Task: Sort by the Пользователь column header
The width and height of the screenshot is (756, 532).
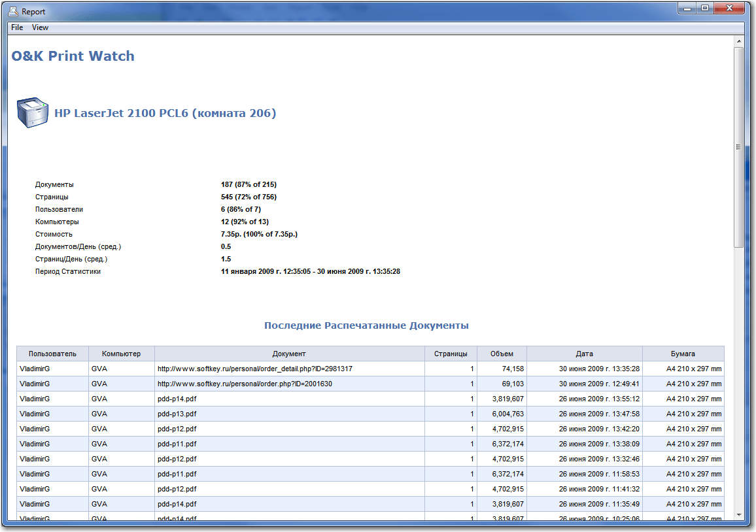Action: coord(52,354)
